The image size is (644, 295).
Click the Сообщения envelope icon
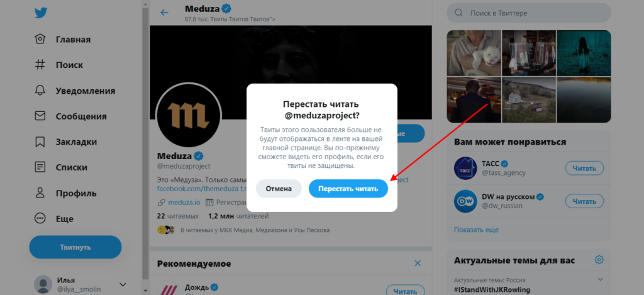point(41,116)
